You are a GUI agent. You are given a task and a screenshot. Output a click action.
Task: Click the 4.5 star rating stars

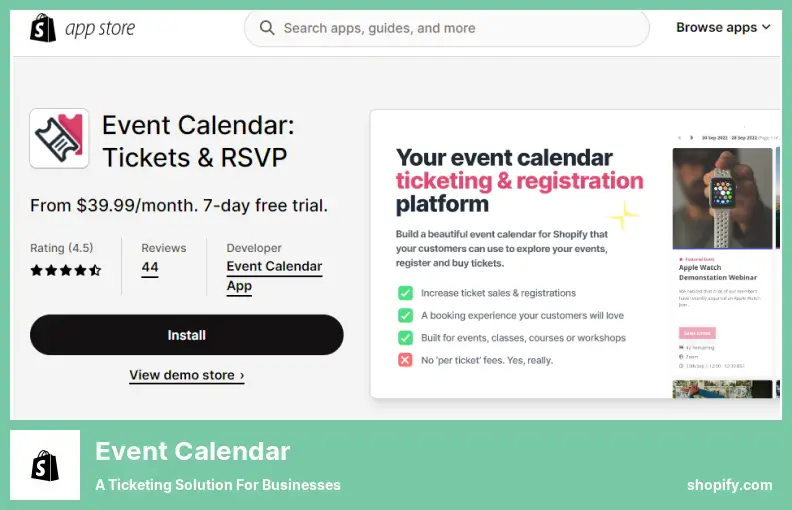[65, 270]
